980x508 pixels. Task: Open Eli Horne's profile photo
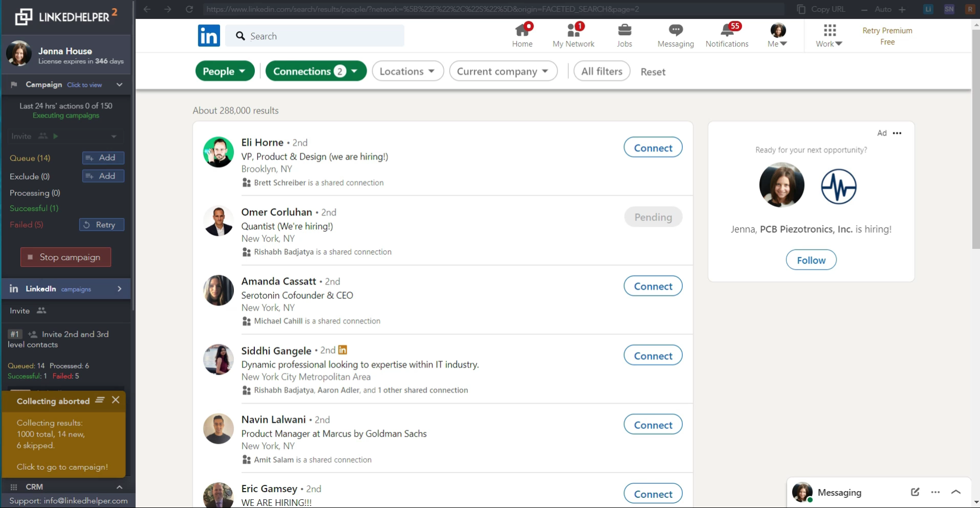click(x=218, y=152)
